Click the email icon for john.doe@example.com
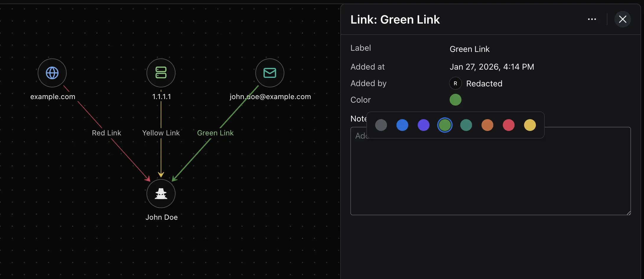Viewport: 644px width, 279px height. pos(269,73)
